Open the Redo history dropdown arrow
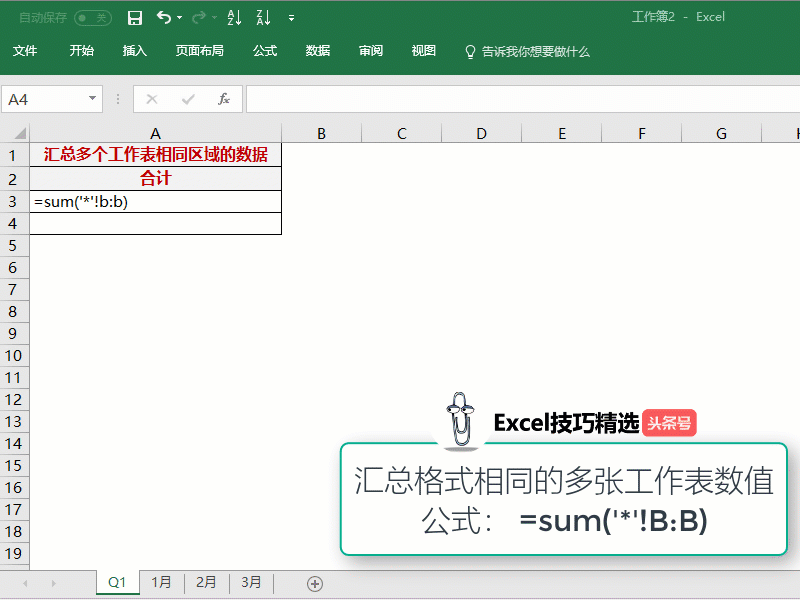 pyautogui.click(x=214, y=18)
